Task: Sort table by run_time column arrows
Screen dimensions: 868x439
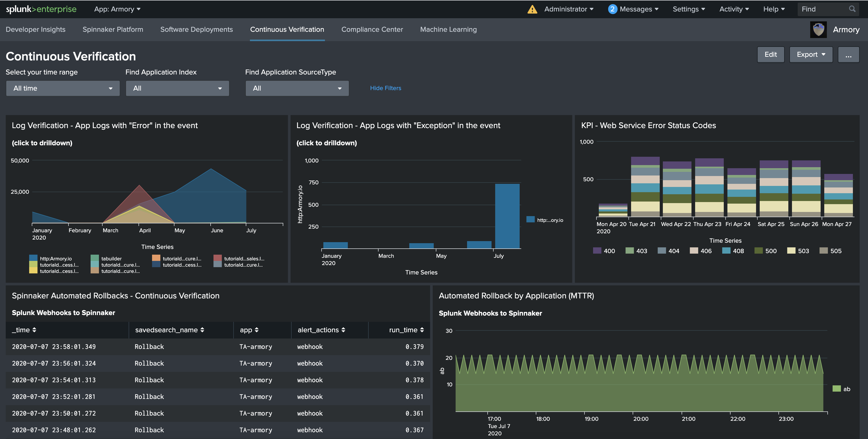Action: click(422, 330)
